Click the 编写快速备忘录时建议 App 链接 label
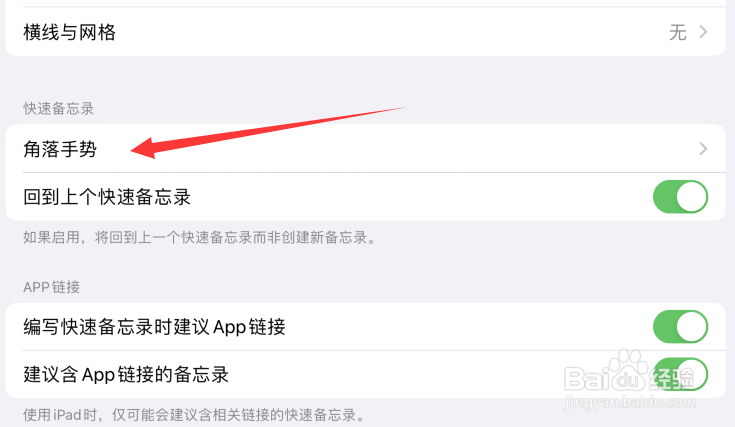 click(155, 327)
